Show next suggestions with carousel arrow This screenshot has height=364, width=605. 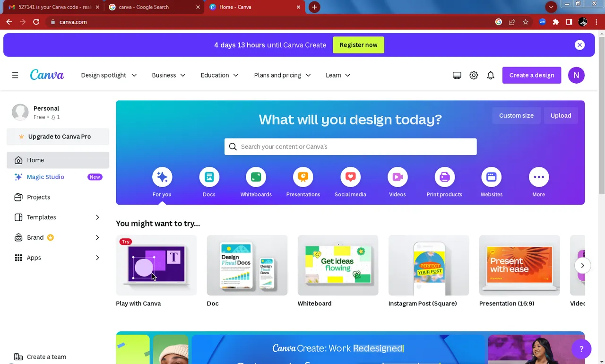(582, 265)
